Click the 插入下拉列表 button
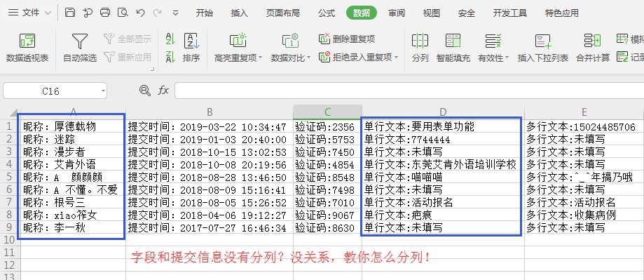The width and height of the screenshot is (644, 280). point(543,48)
